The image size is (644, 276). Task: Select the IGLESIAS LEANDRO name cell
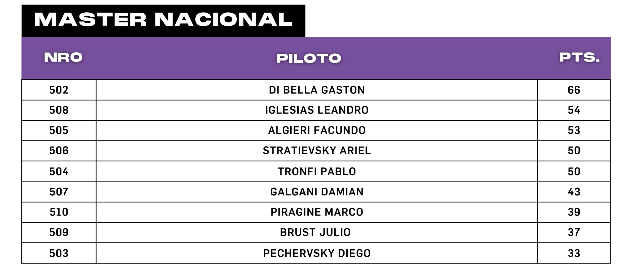click(x=317, y=110)
